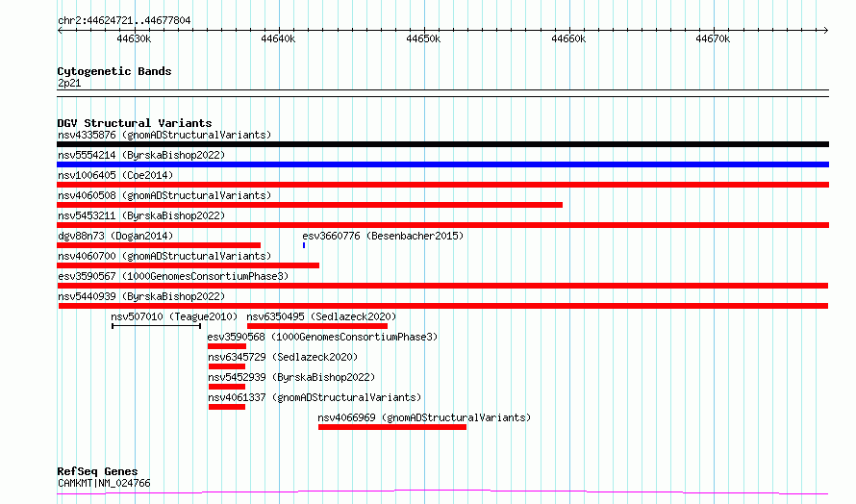
Task: Click the 44630k ruler label
Action: [134, 38]
